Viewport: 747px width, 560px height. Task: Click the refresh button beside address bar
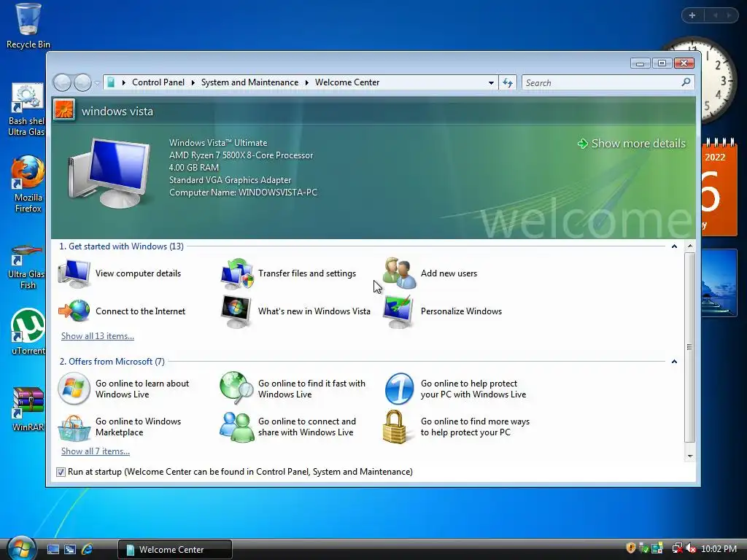pyautogui.click(x=508, y=83)
